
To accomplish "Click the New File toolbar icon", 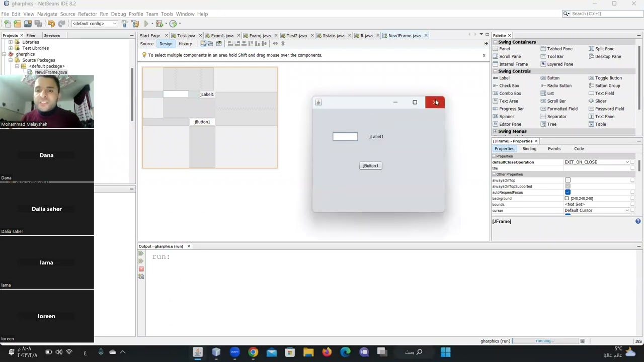I will [8, 24].
